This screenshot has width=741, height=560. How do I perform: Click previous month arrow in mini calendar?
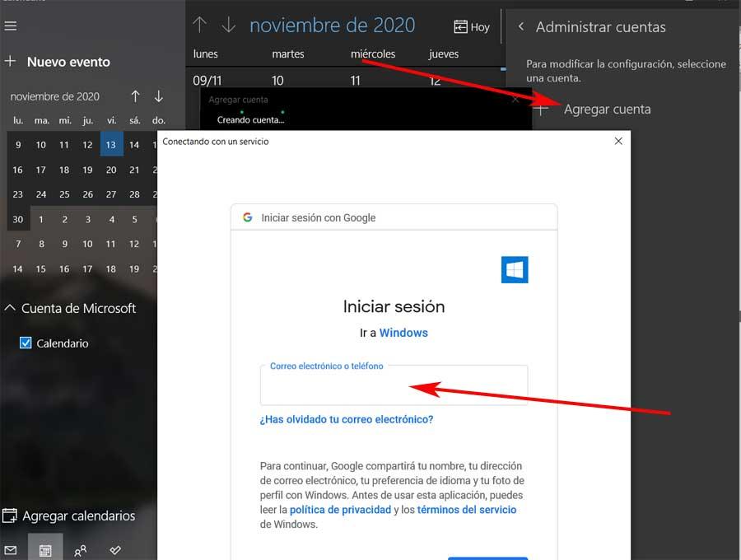[135, 96]
